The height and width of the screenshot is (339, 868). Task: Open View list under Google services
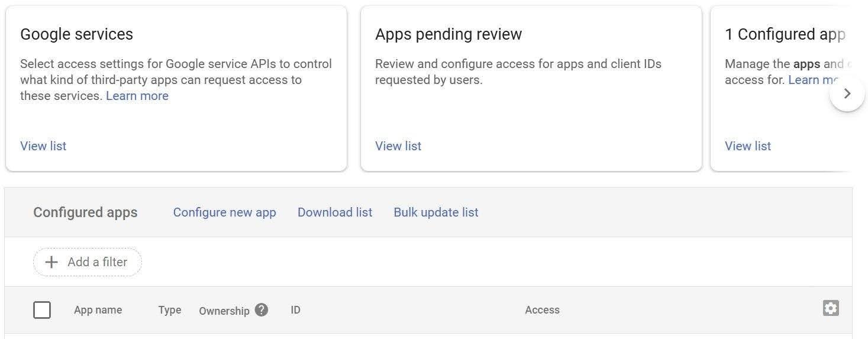[43, 146]
